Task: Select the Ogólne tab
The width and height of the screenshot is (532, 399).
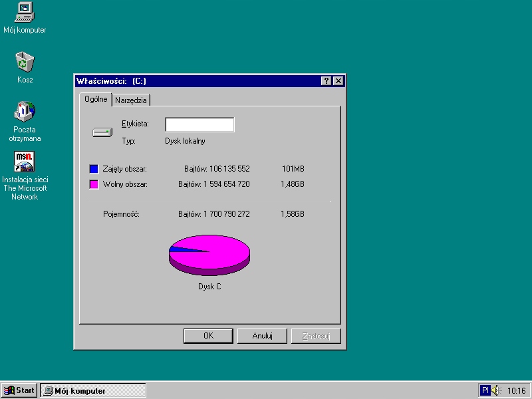Action: point(96,99)
